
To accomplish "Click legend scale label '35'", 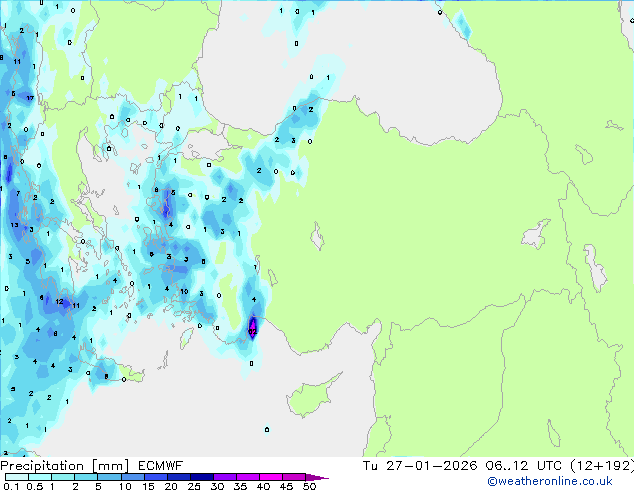I will pyautogui.click(x=240, y=486).
